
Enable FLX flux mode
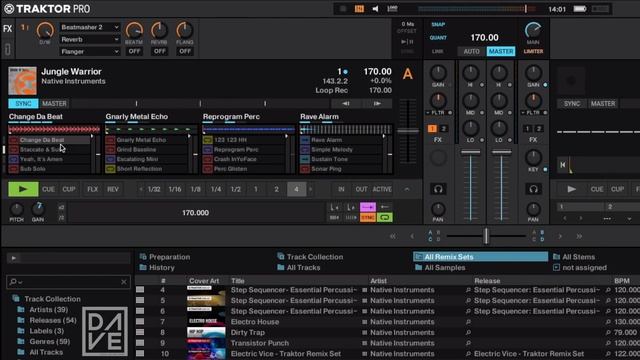click(x=93, y=189)
